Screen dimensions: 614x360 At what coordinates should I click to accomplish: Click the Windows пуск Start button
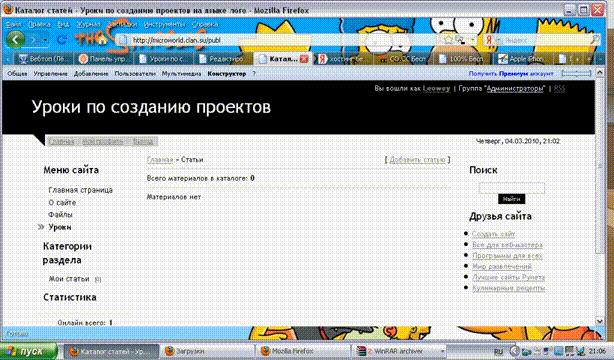[x=28, y=351]
